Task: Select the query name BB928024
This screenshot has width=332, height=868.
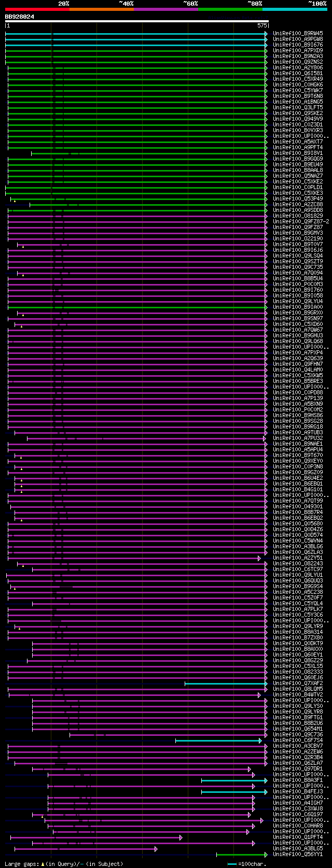Action: point(20,17)
